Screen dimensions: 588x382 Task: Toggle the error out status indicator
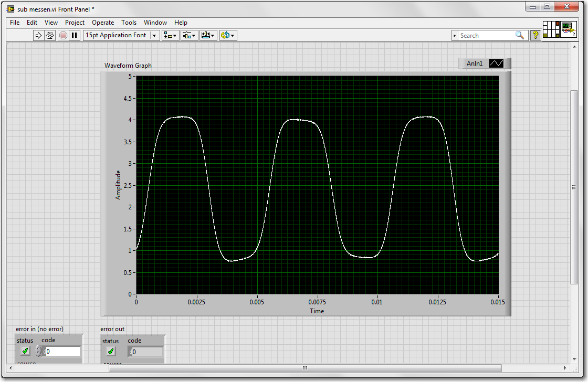[x=110, y=352]
